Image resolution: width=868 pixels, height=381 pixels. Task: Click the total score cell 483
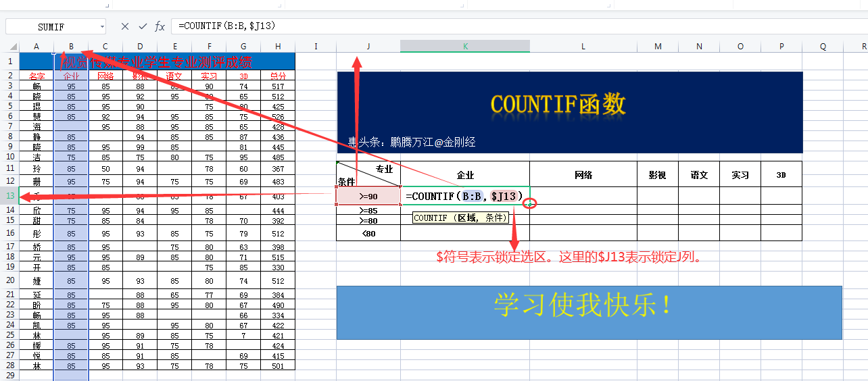[x=278, y=182]
